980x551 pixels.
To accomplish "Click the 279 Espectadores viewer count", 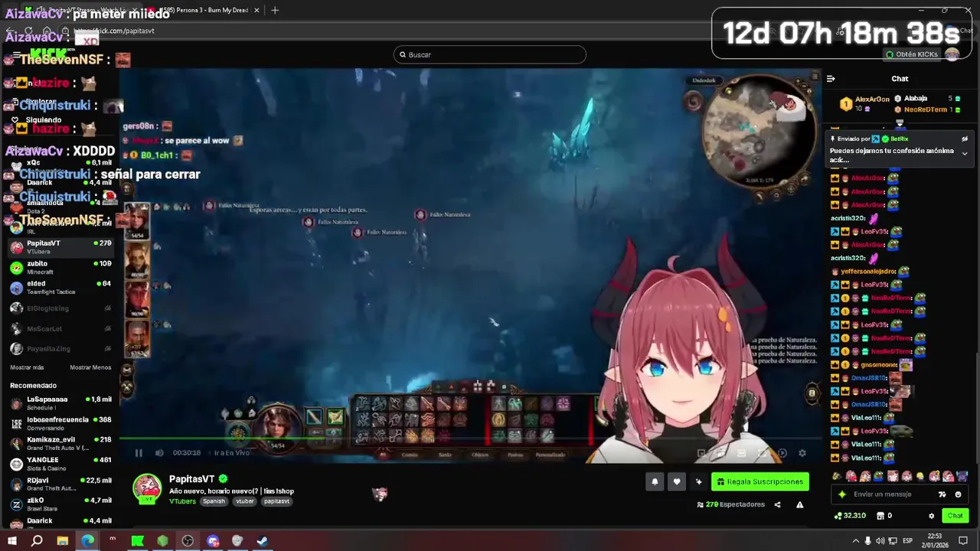I will tap(731, 505).
